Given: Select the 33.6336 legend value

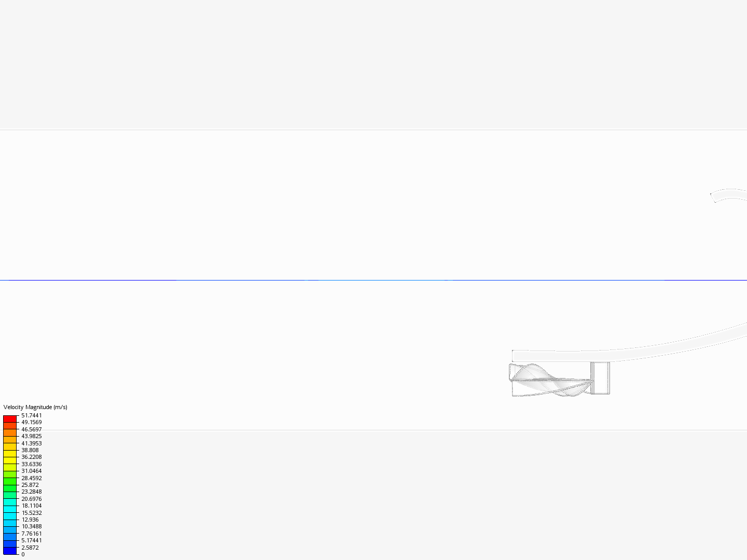Looking at the screenshot, I should [x=32, y=464].
